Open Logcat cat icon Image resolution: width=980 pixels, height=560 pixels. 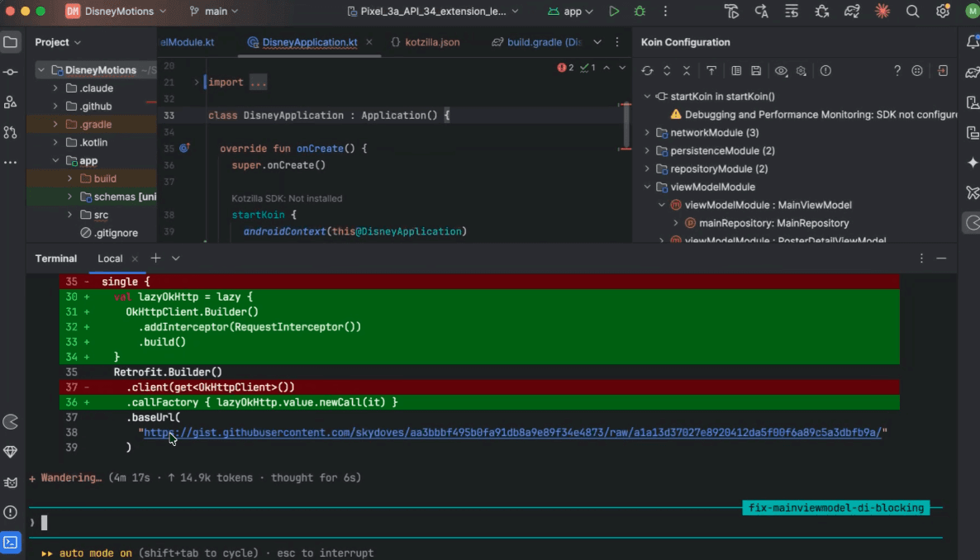11,482
